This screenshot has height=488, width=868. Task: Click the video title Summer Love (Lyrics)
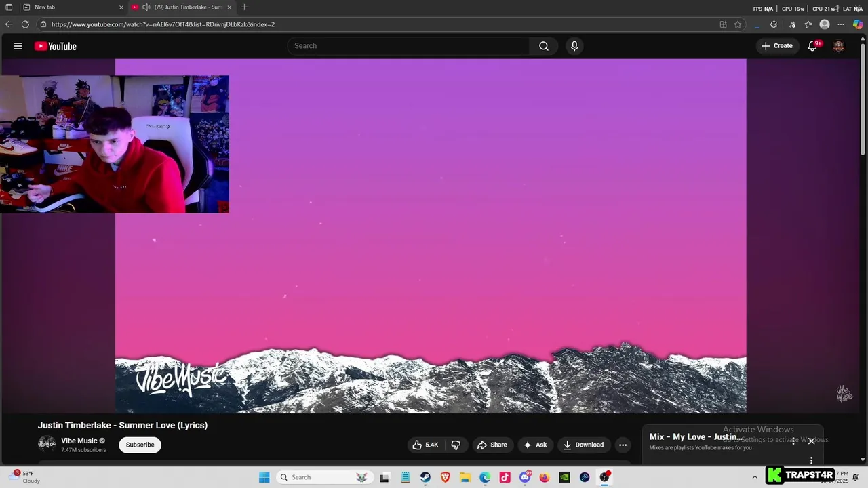[123, 425]
